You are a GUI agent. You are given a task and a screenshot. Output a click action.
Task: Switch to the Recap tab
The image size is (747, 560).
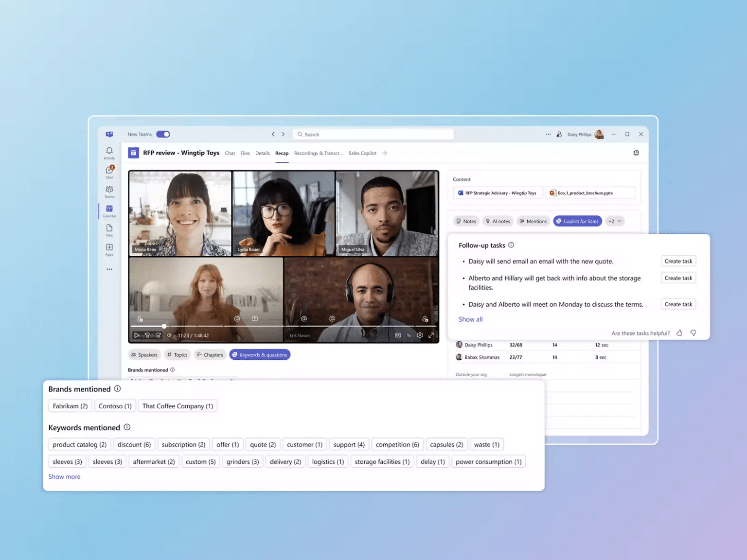pos(282,153)
